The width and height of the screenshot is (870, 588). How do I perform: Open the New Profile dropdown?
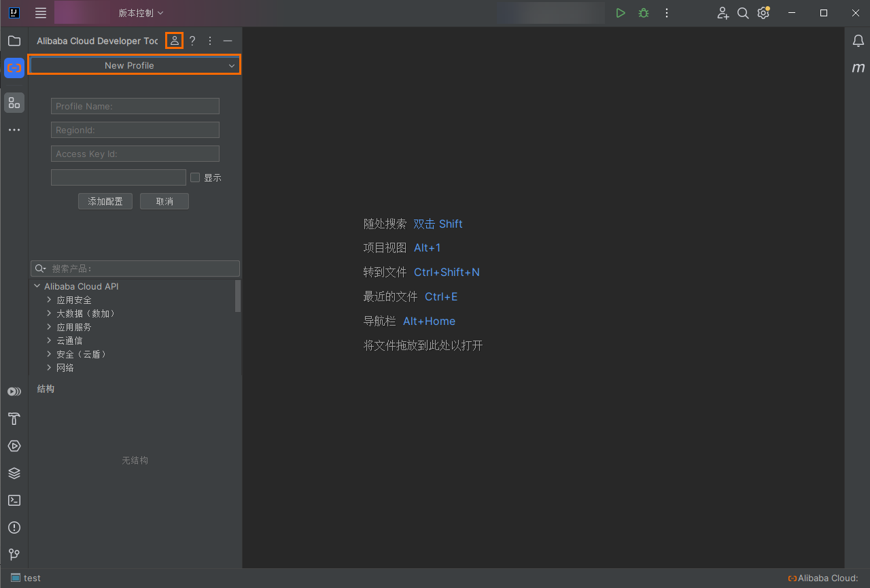tap(135, 65)
